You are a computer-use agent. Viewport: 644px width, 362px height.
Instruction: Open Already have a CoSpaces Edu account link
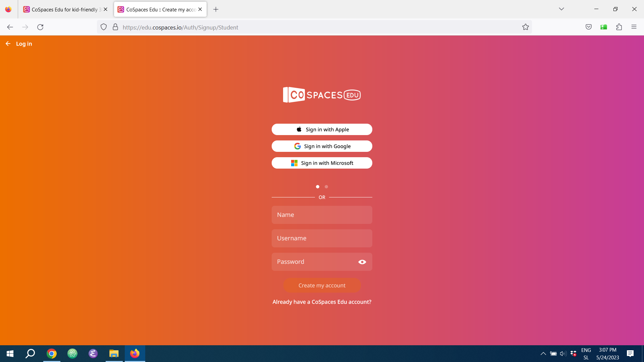(322, 302)
